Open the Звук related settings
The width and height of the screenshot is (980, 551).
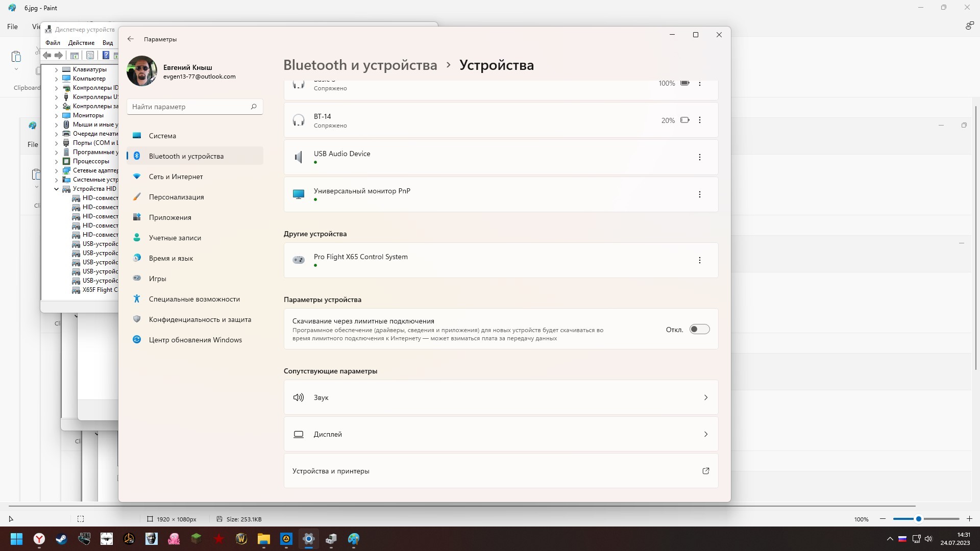(500, 397)
